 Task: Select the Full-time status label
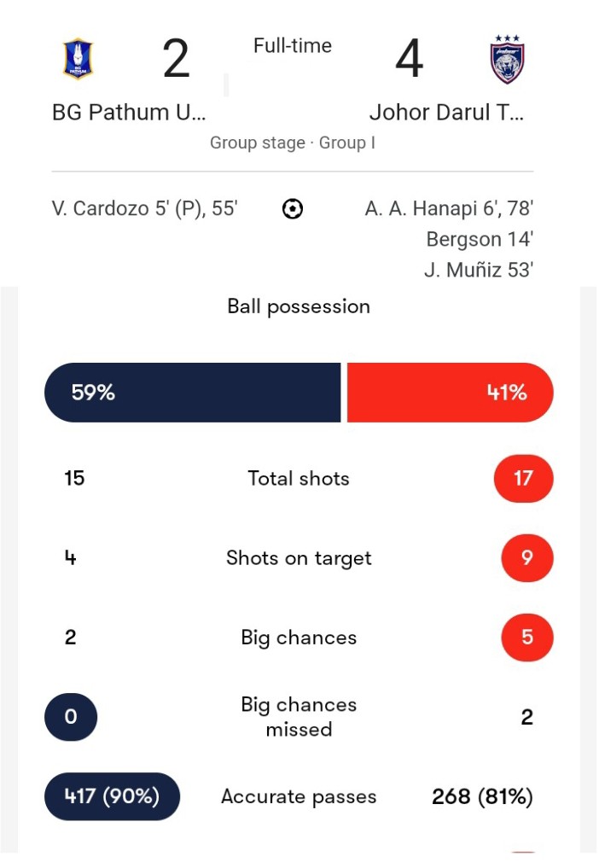tap(293, 45)
